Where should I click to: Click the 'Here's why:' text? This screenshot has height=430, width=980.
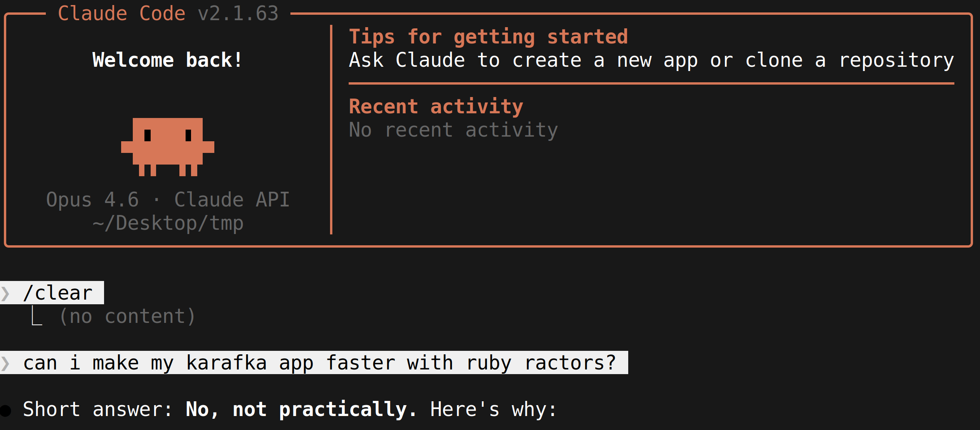point(493,409)
